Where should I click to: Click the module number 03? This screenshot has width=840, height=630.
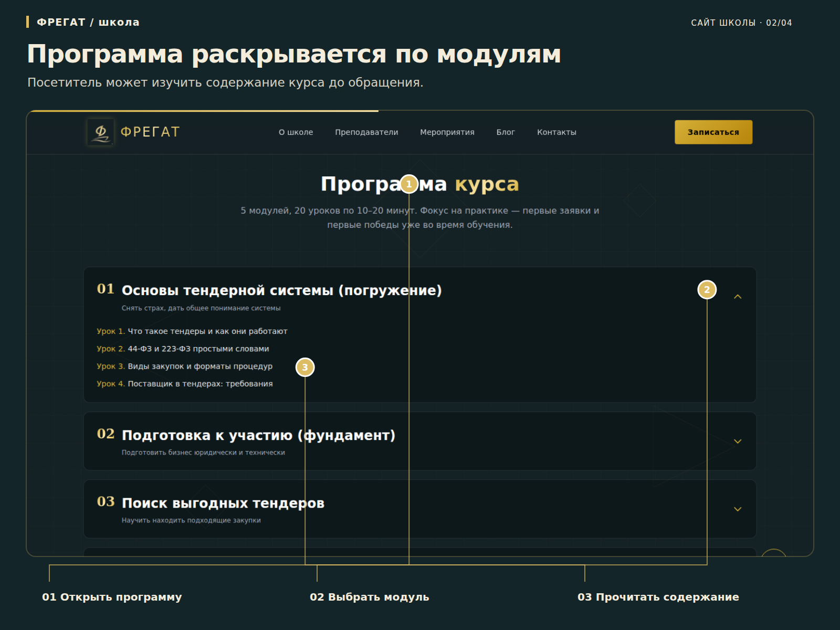click(x=106, y=501)
